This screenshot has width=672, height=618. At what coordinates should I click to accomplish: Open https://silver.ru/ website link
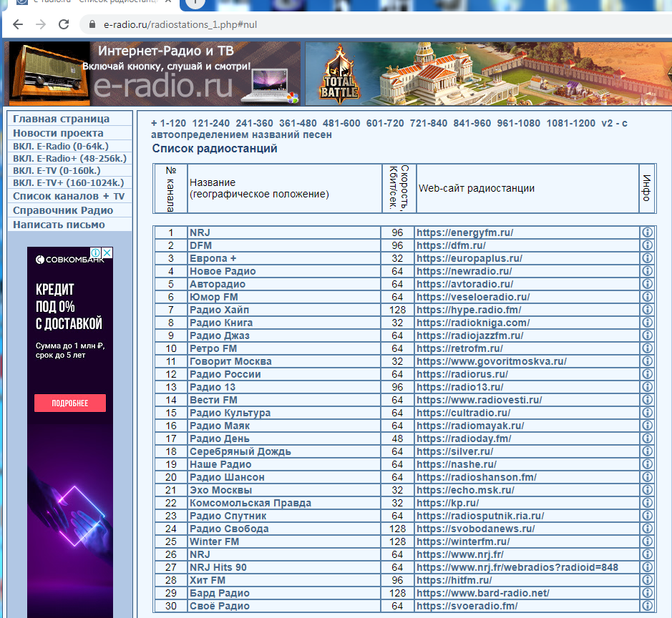(454, 451)
